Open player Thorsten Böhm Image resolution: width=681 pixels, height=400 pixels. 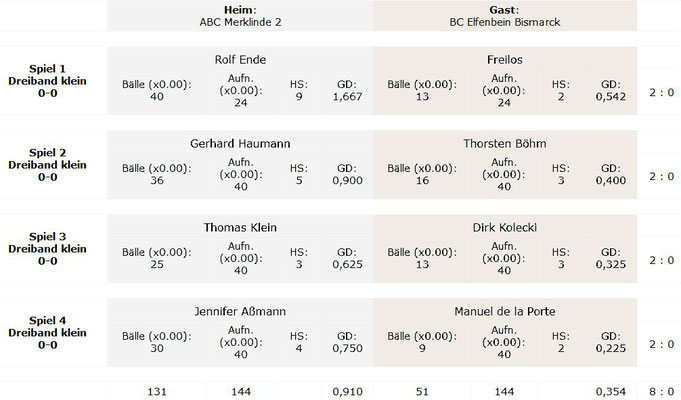pyautogui.click(x=505, y=143)
